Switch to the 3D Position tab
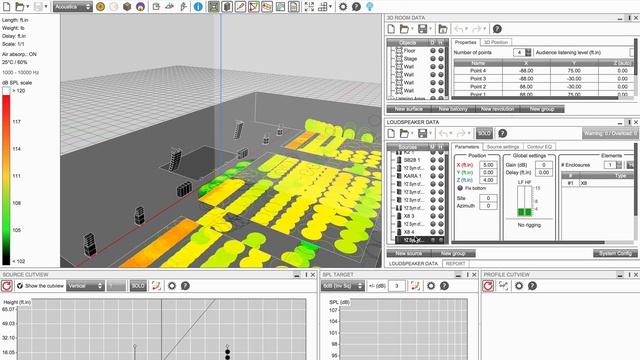The height and width of the screenshot is (360, 640). [x=496, y=42]
